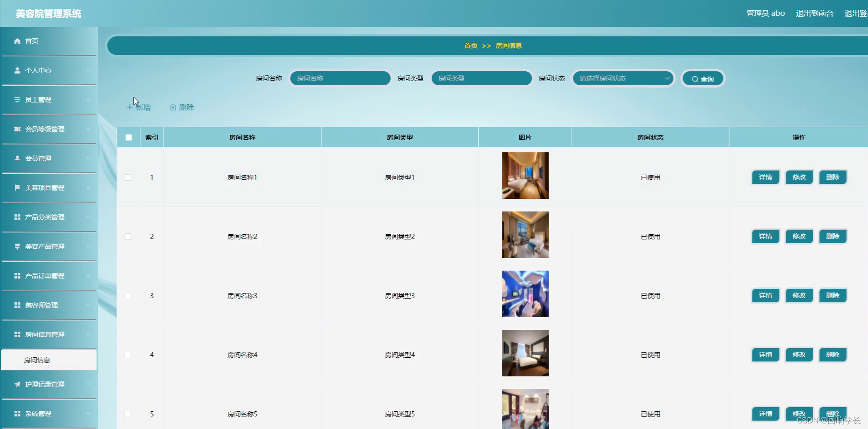Viewport: 868px width, 429px height.
Task: Check the checkbox for row 房间名称3
Action: coord(129,296)
